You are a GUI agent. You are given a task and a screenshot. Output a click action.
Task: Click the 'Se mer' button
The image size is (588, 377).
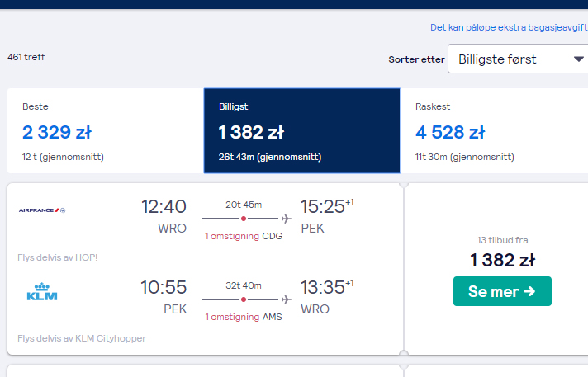click(502, 291)
